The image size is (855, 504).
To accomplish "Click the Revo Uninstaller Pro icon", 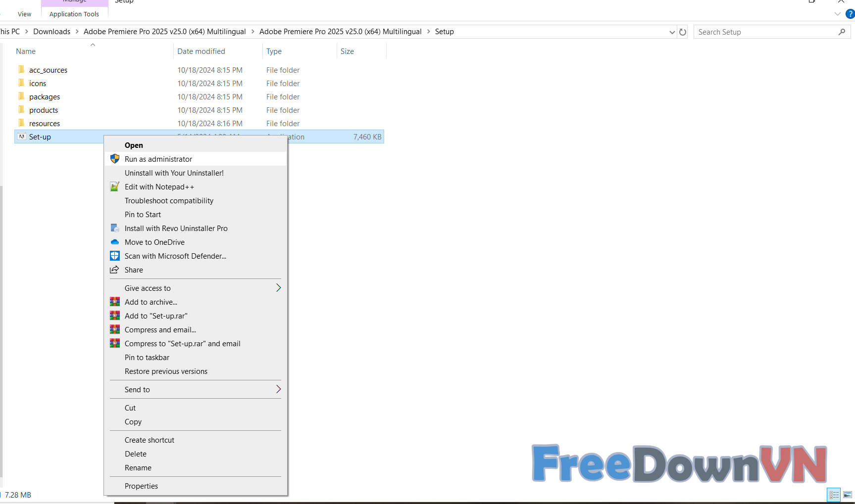I will pyautogui.click(x=115, y=228).
